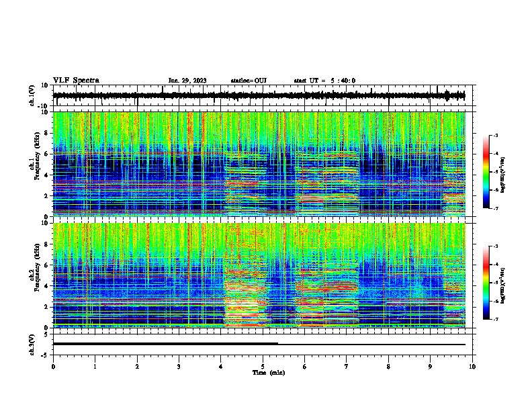
Task: Click the ch.2 'Frequency (kHz)' axis label
Action: [37, 267]
